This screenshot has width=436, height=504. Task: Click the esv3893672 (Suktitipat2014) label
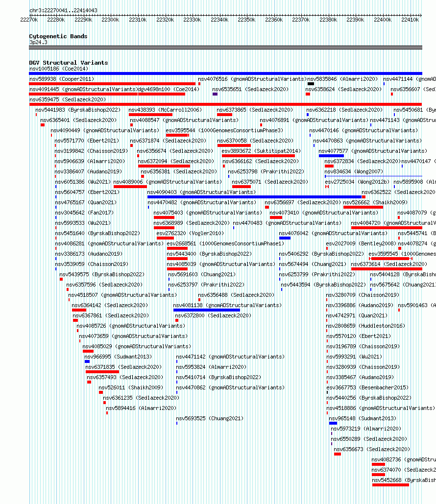[261, 151]
